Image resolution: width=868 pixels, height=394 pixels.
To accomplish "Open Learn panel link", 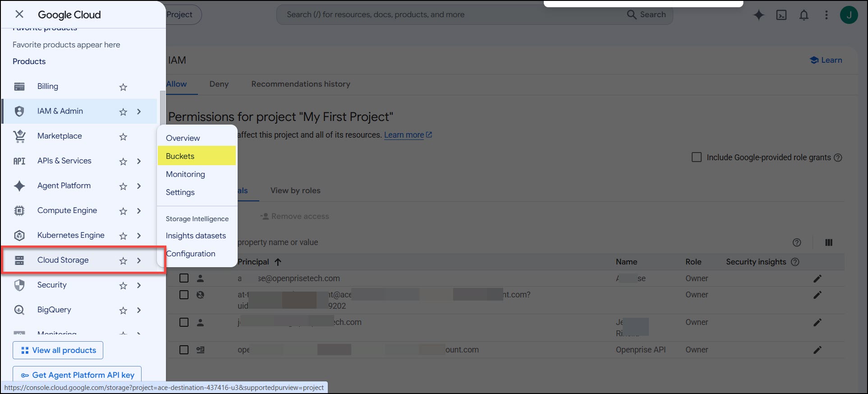I will (x=826, y=60).
